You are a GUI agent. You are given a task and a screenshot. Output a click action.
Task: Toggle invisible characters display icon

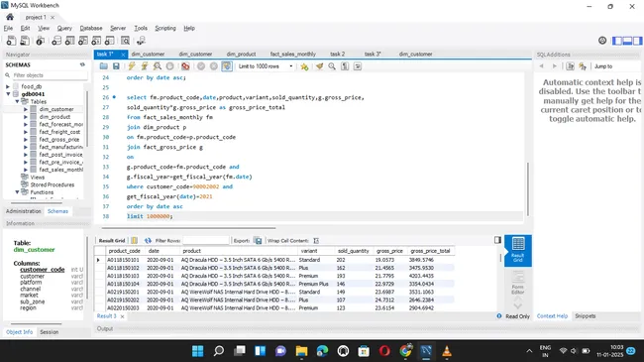click(x=345, y=66)
